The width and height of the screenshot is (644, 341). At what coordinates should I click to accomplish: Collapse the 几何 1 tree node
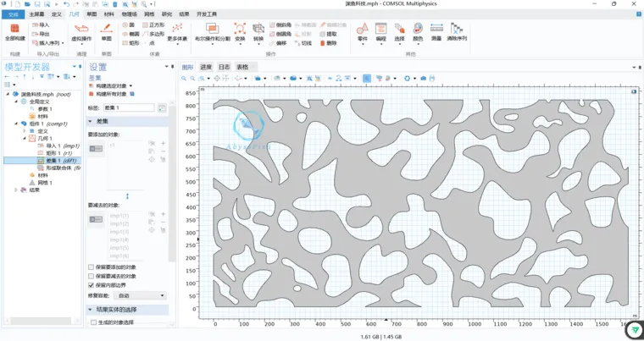25,138
